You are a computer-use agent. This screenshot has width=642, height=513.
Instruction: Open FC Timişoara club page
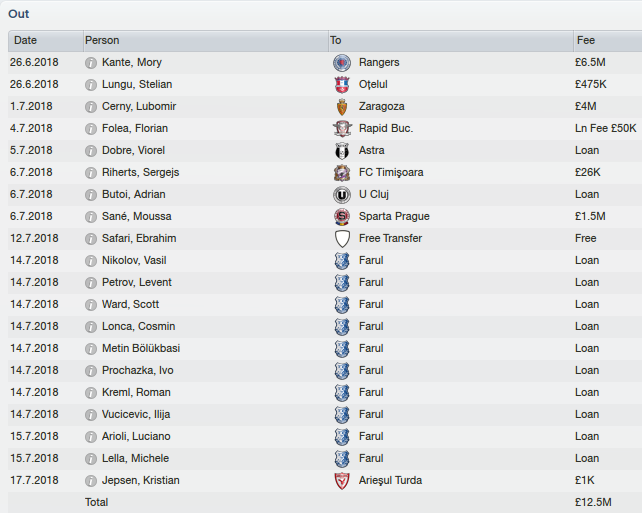391,172
